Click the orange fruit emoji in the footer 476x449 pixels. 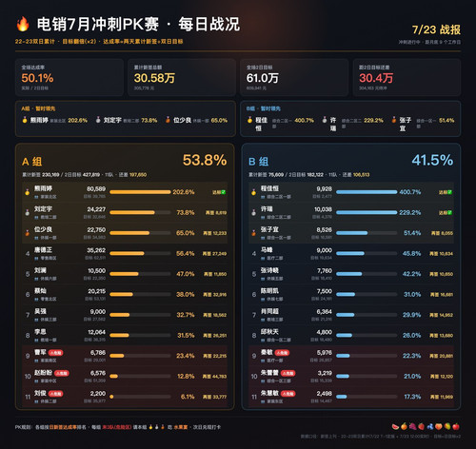pyautogui.click(x=404, y=427)
